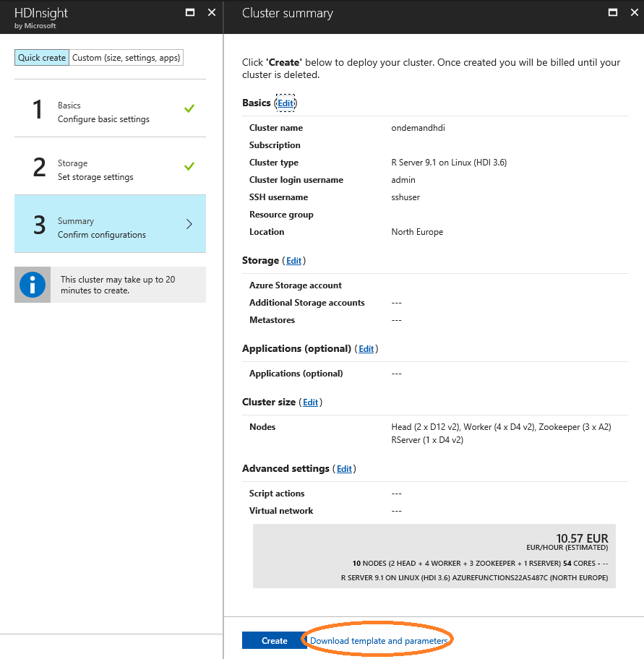This screenshot has height=659, width=644.
Task: Open step 2 Storage settings
Action: click(x=110, y=166)
